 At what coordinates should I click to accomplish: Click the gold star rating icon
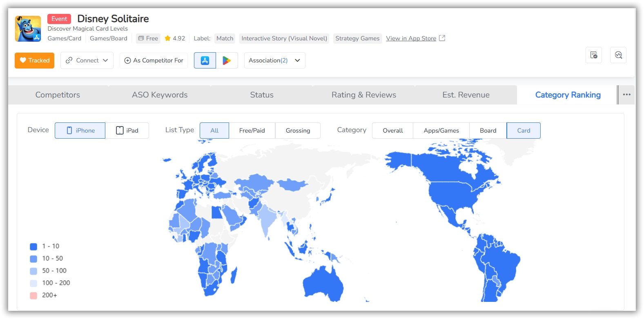click(167, 38)
